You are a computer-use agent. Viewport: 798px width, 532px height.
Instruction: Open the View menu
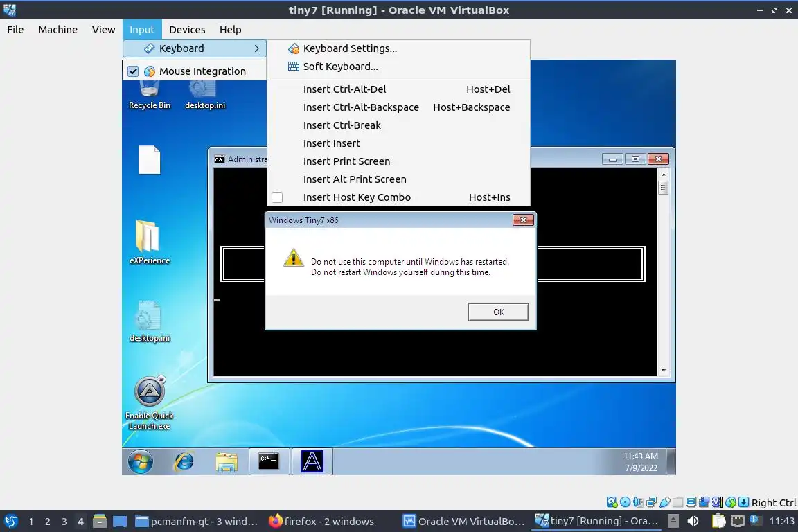click(x=103, y=30)
